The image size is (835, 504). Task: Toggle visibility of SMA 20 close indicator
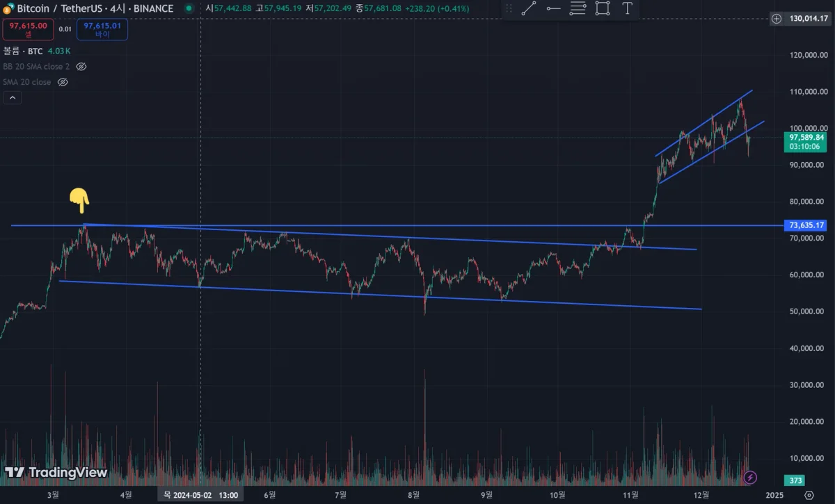point(63,82)
